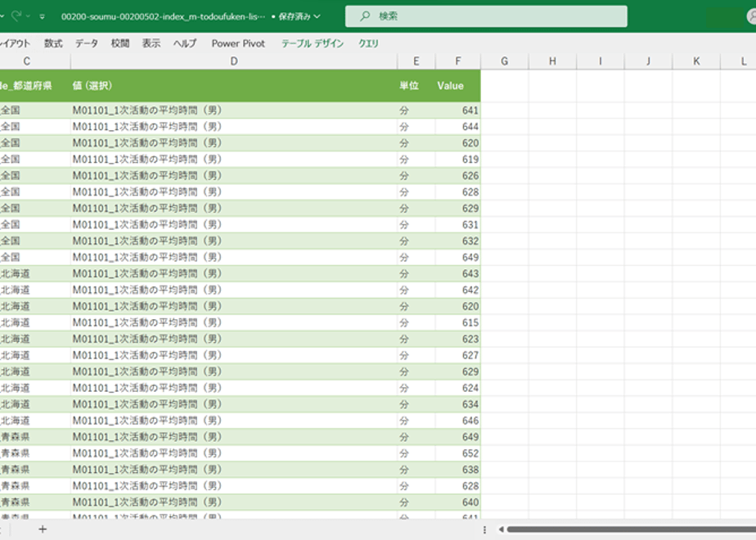The image size is (756, 540).
Task: Click the 分 unit cell in the 640 row
Action: pyautogui.click(x=416, y=502)
